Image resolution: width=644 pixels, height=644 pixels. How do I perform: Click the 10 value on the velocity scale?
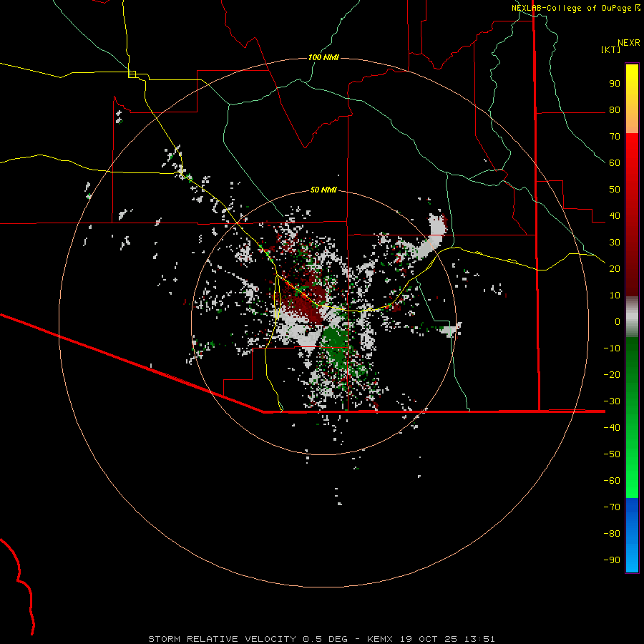click(615, 296)
